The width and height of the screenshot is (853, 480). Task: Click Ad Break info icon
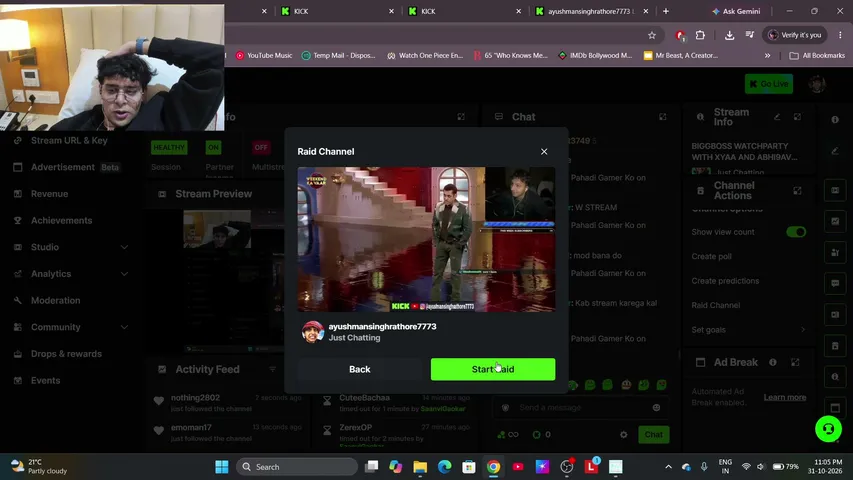tap(772, 362)
